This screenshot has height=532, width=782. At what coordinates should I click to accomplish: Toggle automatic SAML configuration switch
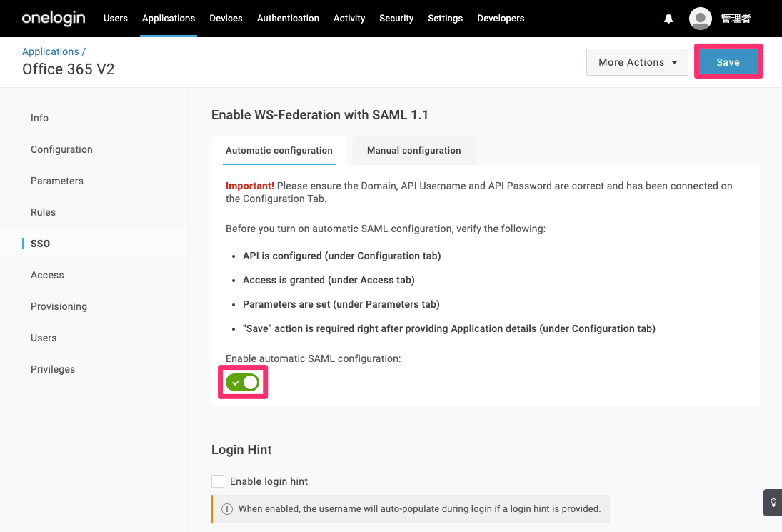(242, 383)
